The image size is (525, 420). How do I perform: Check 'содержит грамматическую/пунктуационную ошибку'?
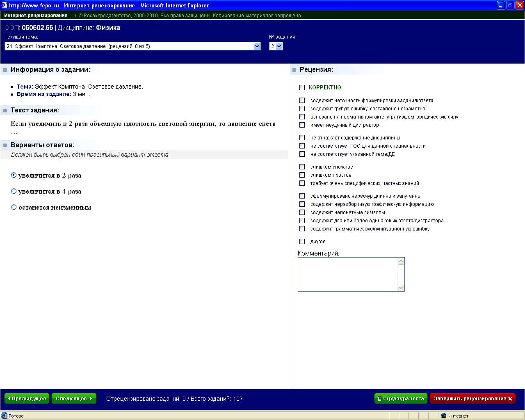pos(302,228)
